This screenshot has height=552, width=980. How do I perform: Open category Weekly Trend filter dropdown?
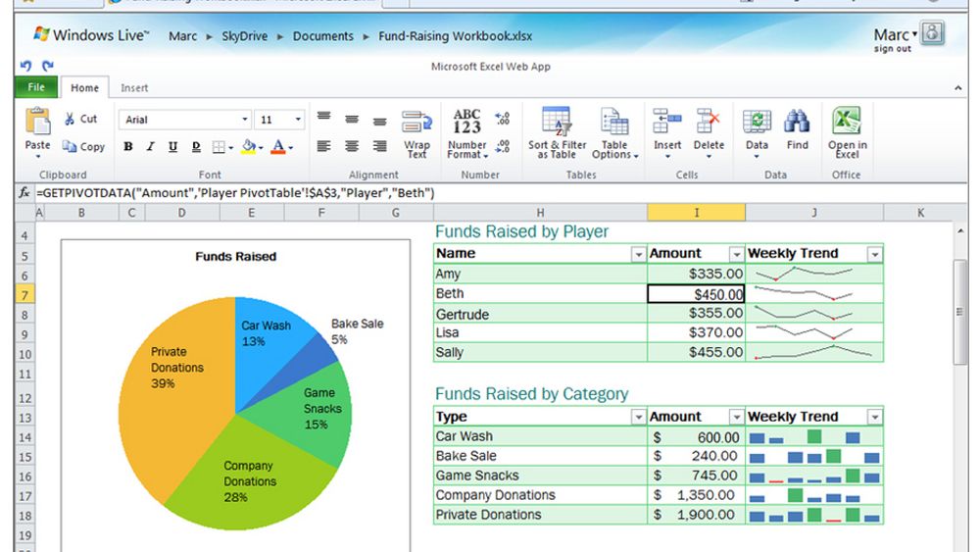click(x=874, y=418)
